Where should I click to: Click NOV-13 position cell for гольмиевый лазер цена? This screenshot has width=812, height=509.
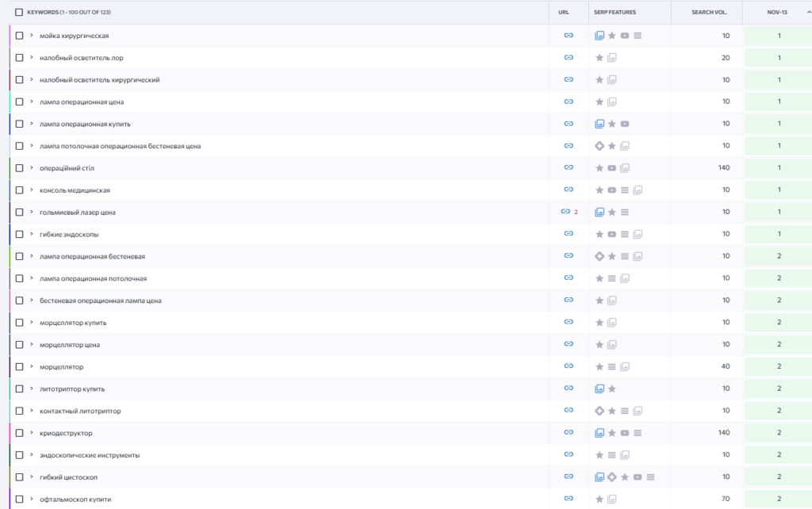coord(779,212)
